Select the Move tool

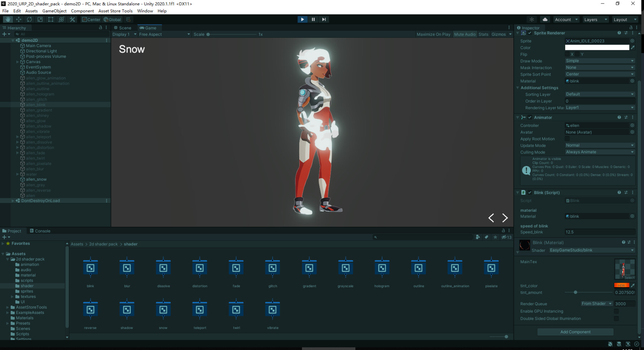click(18, 19)
